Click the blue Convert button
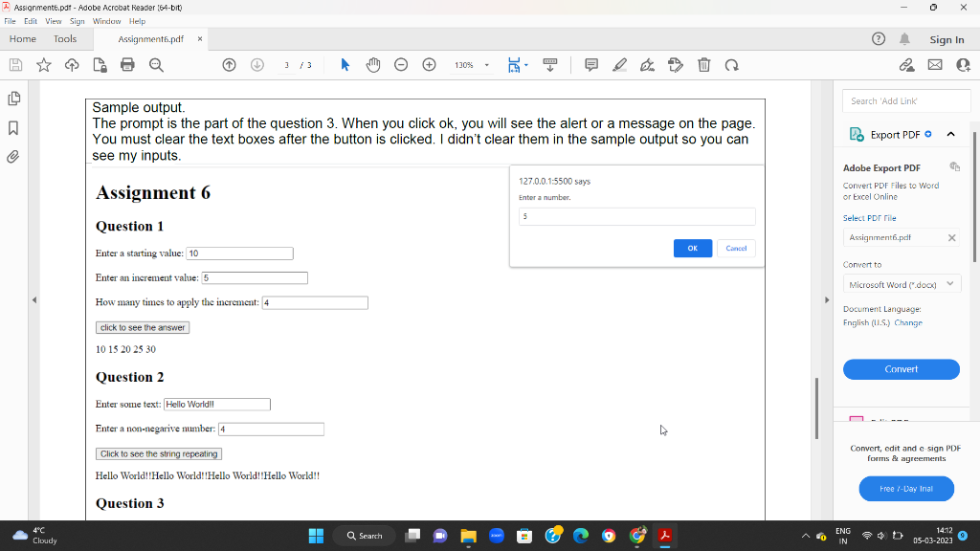Screen dimensions: 980x551 pyautogui.click(x=901, y=369)
